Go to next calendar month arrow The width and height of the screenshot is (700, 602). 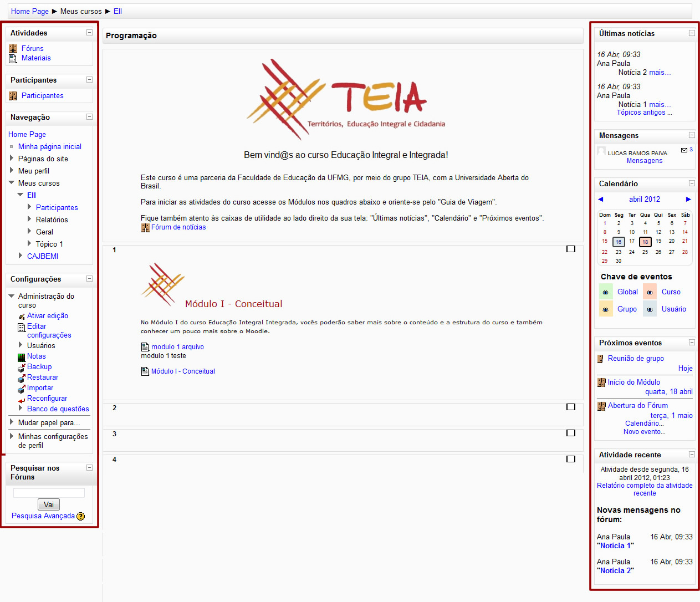688,199
